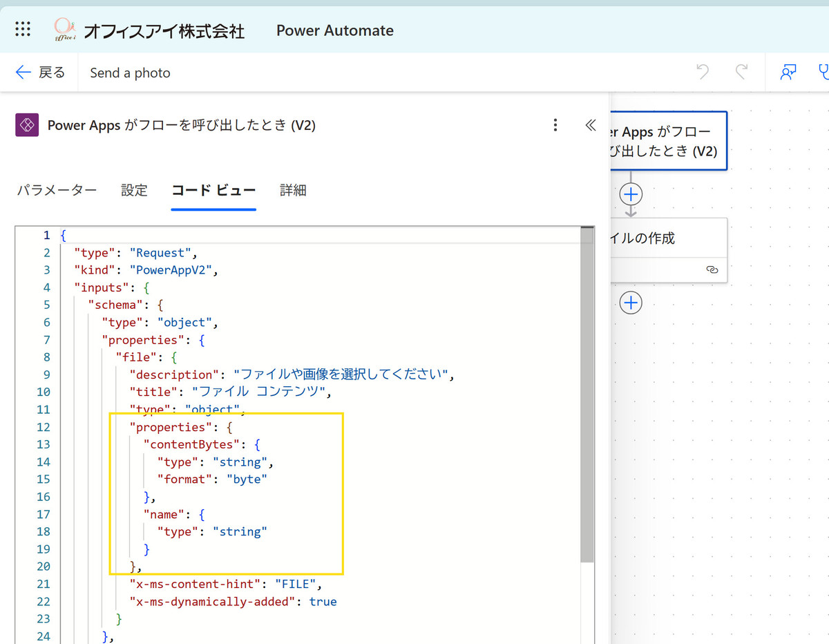Collapse the panel with double chevron

[x=590, y=125]
